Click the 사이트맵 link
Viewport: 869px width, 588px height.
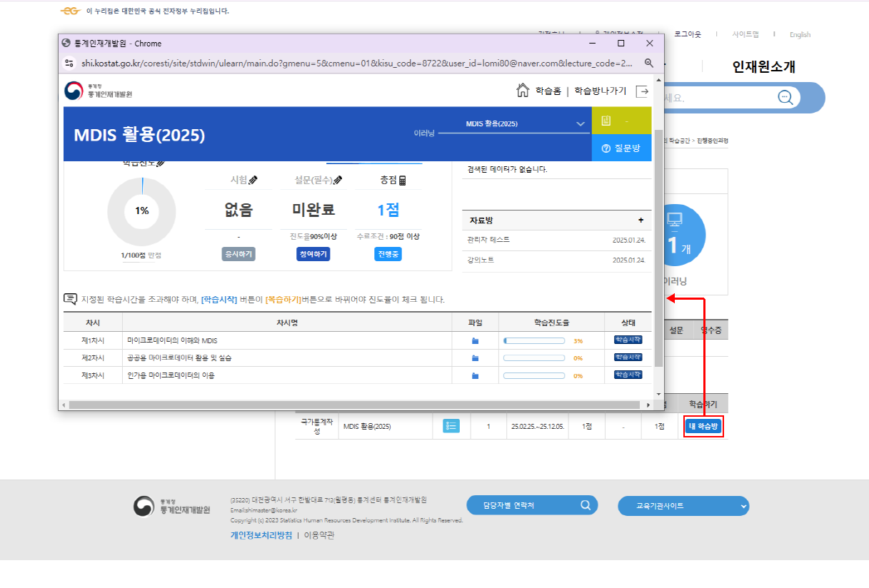pyautogui.click(x=745, y=34)
